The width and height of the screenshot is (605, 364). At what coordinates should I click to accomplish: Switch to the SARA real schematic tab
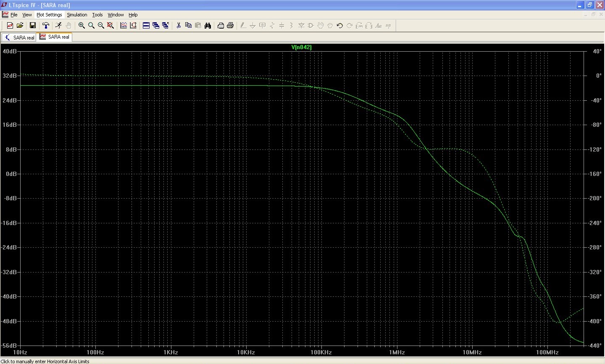[x=19, y=37]
